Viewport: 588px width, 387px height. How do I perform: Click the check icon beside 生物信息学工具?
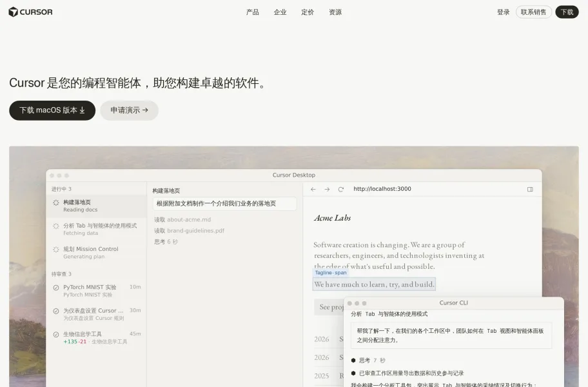[x=56, y=335]
